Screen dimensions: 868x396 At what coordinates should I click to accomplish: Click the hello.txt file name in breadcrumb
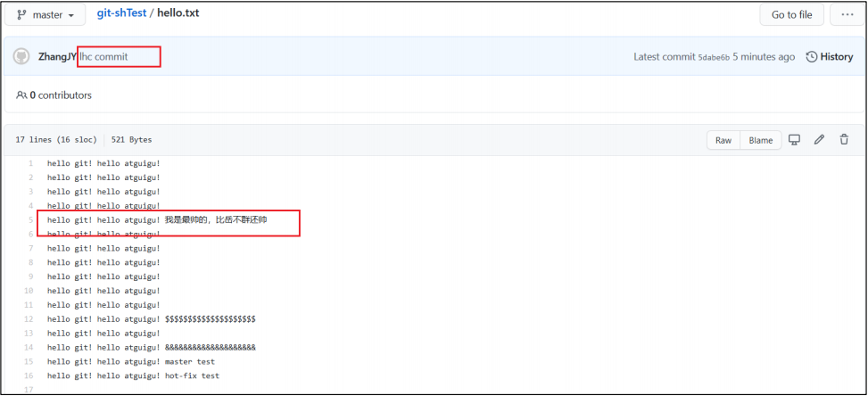[178, 12]
